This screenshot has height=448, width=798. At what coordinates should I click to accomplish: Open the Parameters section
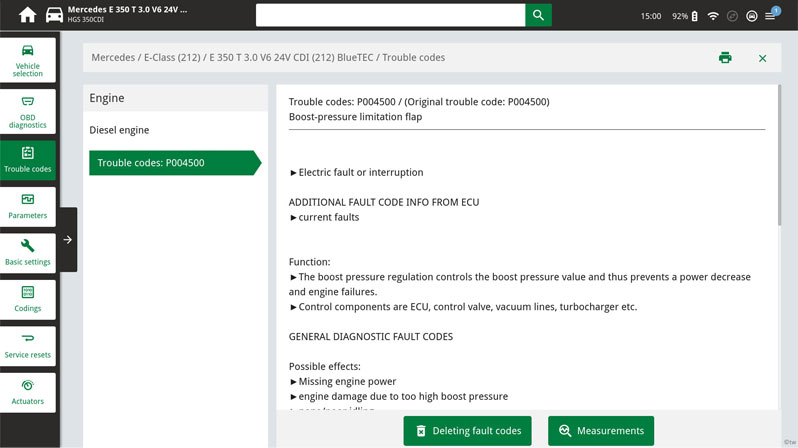(x=28, y=206)
